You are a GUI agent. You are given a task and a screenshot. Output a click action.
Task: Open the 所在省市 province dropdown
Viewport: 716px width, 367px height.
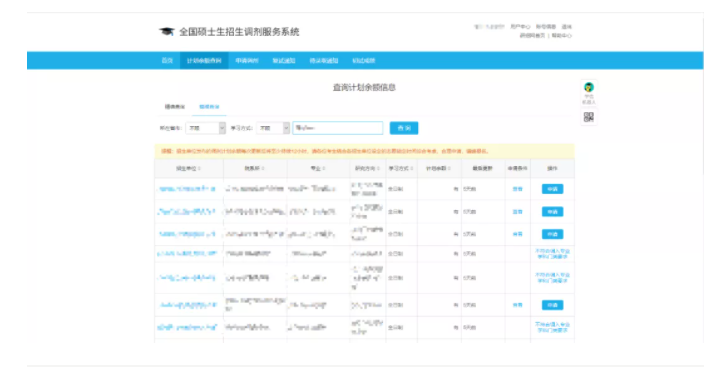pos(205,128)
